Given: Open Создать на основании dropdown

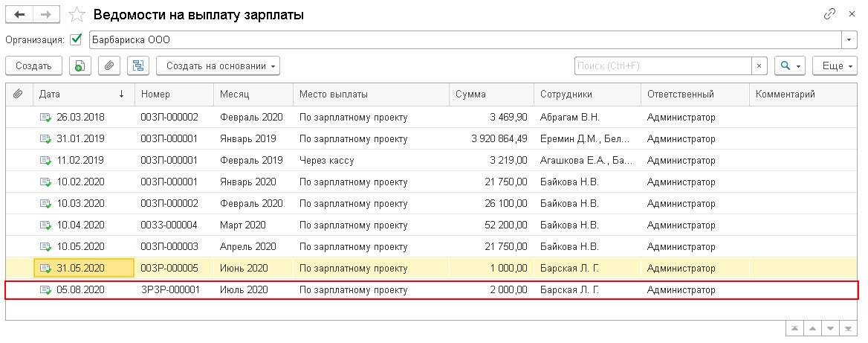Looking at the screenshot, I should (218, 66).
